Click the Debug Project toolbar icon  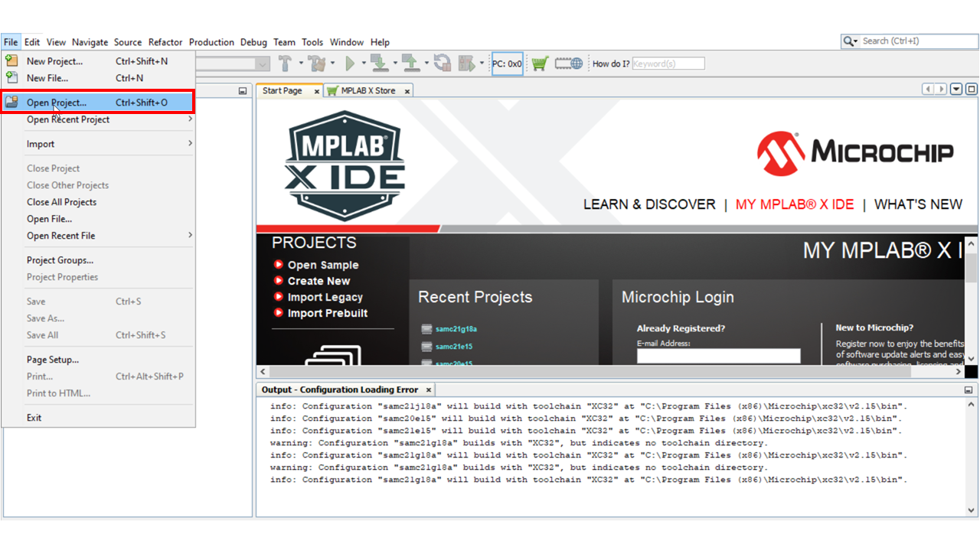tap(466, 64)
